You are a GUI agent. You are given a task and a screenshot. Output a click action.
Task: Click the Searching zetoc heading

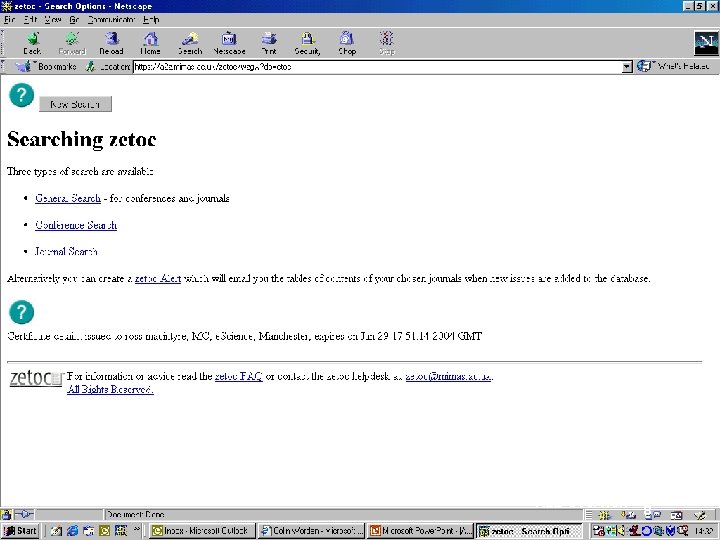pos(82,139)
